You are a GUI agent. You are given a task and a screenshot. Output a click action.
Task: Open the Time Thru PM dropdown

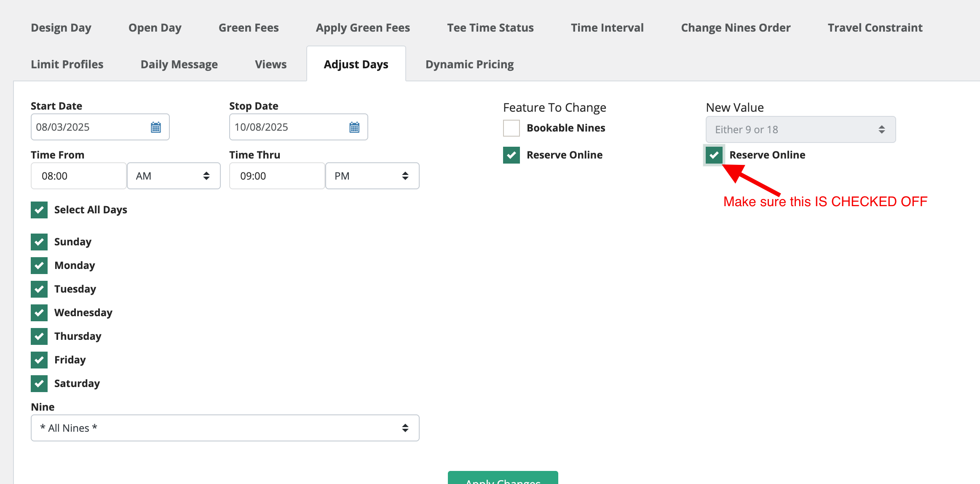point(372,176)
